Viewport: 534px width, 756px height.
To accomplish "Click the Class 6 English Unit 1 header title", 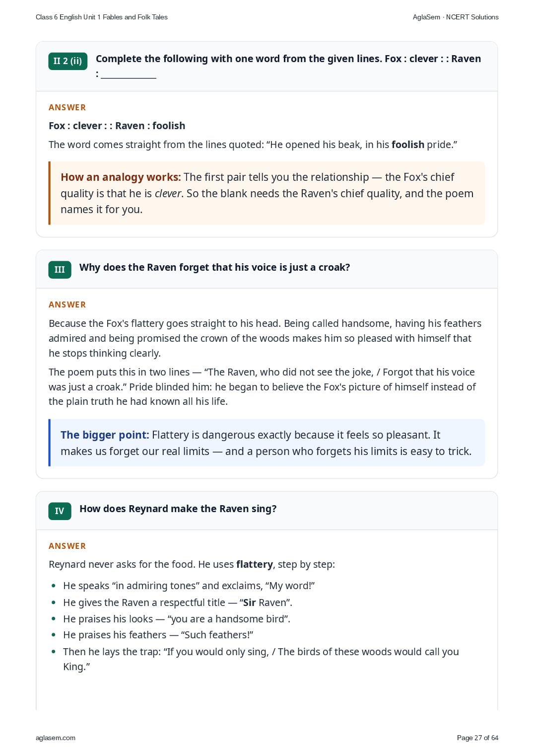I will click(x=102, y=17).
